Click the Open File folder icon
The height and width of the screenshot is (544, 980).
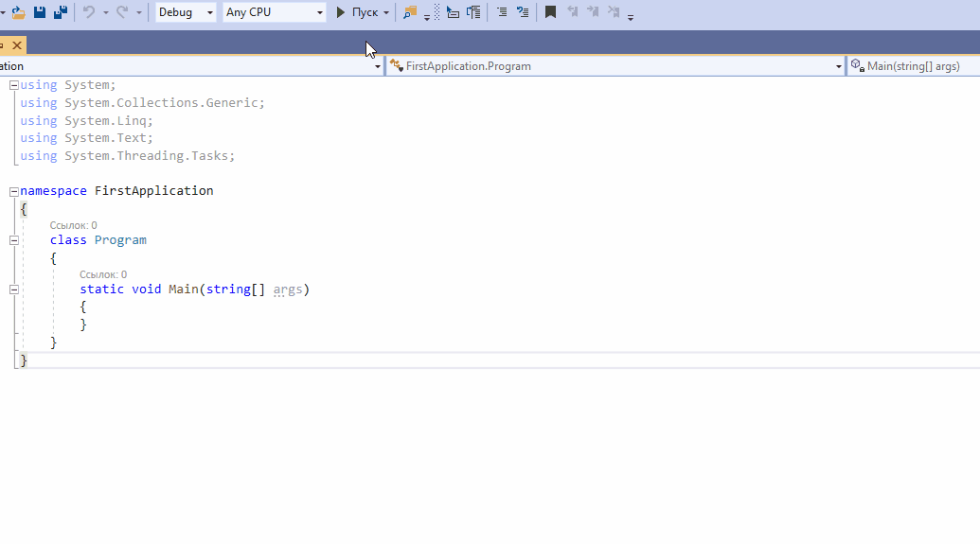pos(18,12)
